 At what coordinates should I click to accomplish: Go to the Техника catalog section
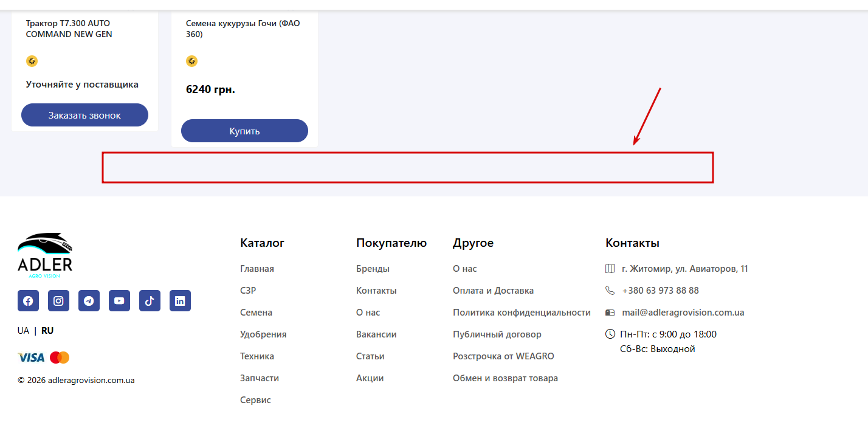point(257,356)
